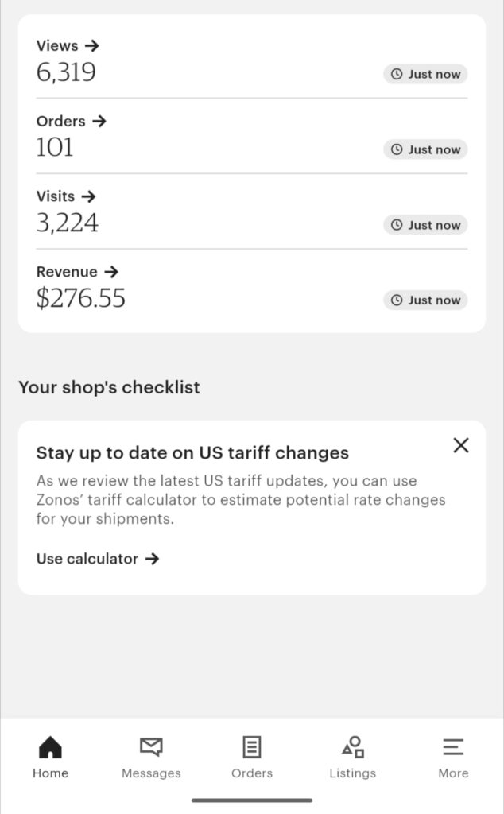Tap the Just now badge beside Revenue
Viewport: 504px width, 814px height.
(425, 300)
